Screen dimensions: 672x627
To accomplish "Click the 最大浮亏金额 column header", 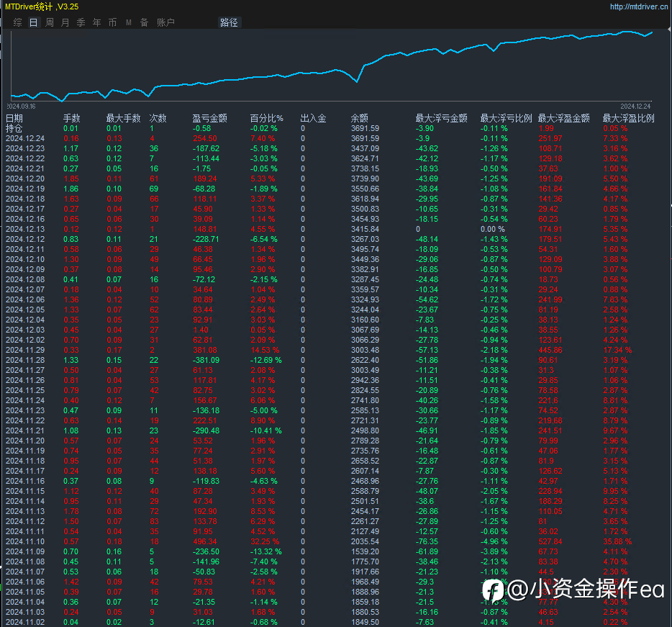I will [x=441, y=118].
